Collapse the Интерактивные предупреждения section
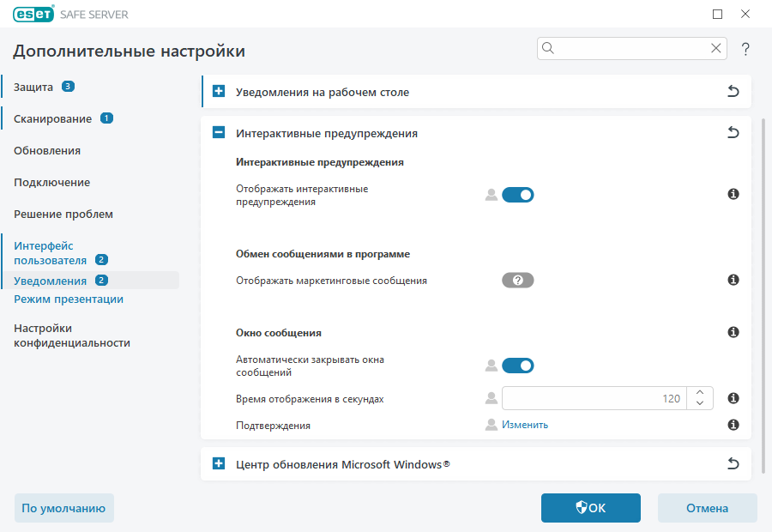The image size is (772, 532). pos(214,132)
